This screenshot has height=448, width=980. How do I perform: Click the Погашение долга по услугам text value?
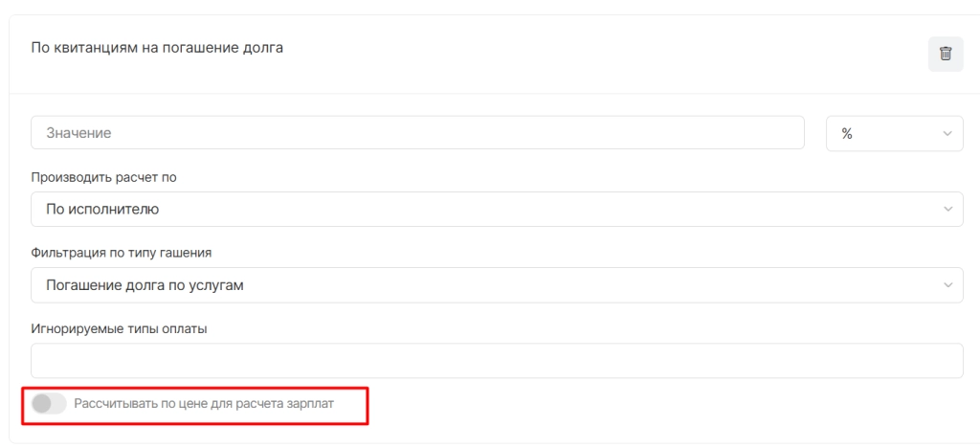[145, 285]
